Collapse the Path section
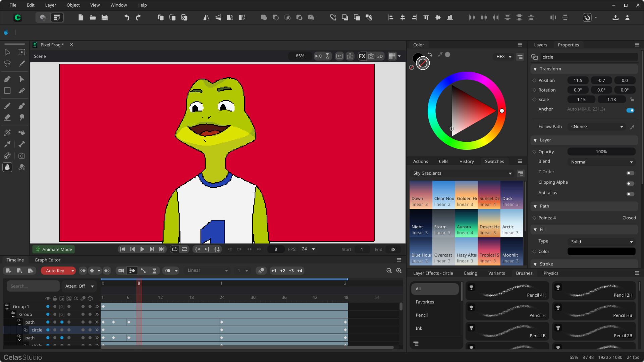Viewport: 644px width, 362px height. pos(535,206)
